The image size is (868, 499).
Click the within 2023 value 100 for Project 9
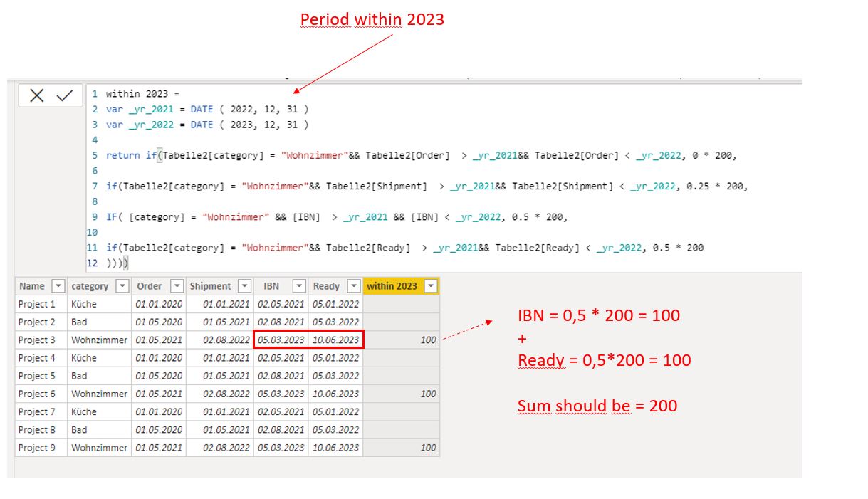click(402, 448)
